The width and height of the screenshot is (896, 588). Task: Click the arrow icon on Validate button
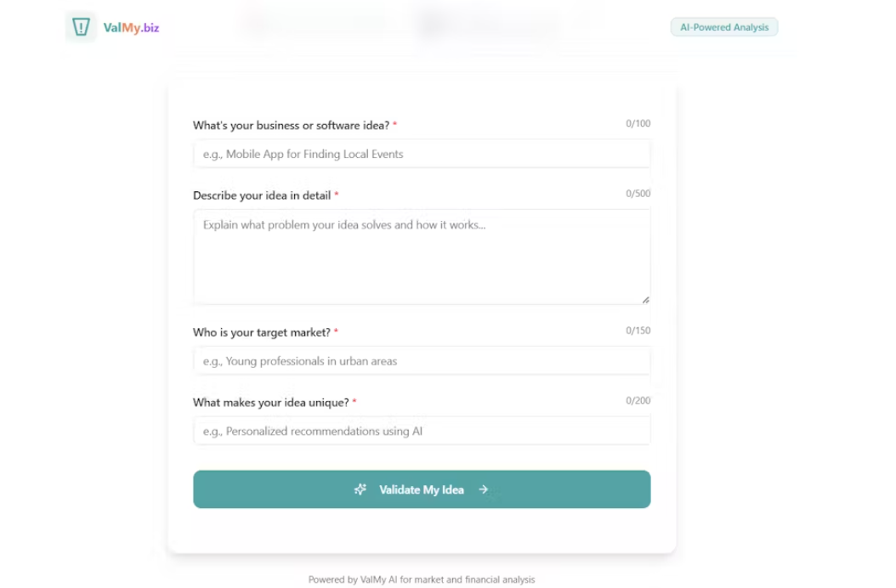[x=484, y=489]
